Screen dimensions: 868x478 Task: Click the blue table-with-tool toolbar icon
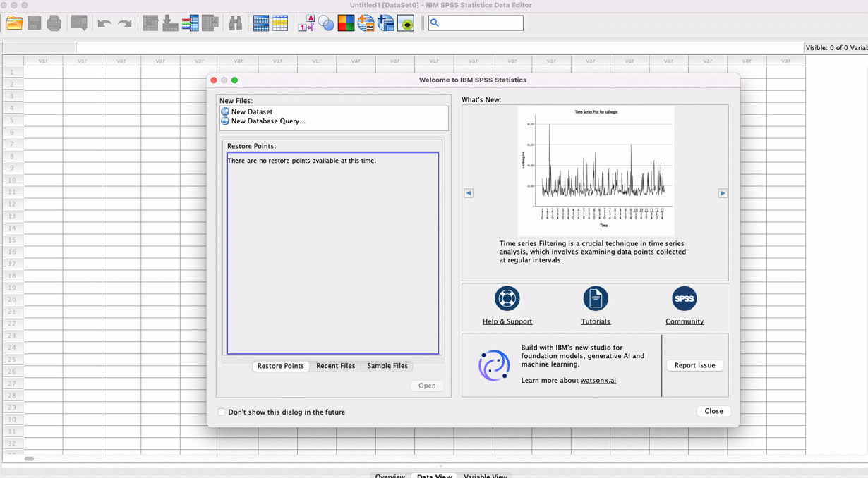[x=385, y=23]
